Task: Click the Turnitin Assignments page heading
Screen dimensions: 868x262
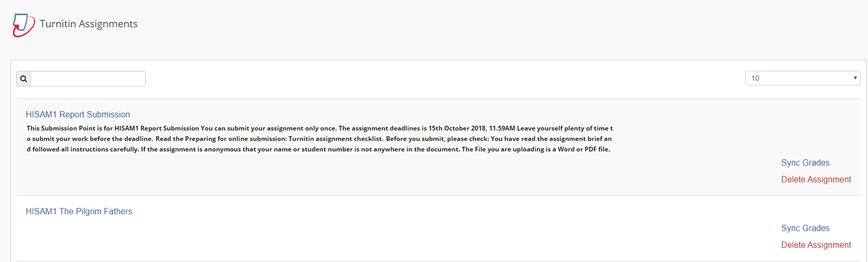Action: pyautogui.click(x=89, y=24)
